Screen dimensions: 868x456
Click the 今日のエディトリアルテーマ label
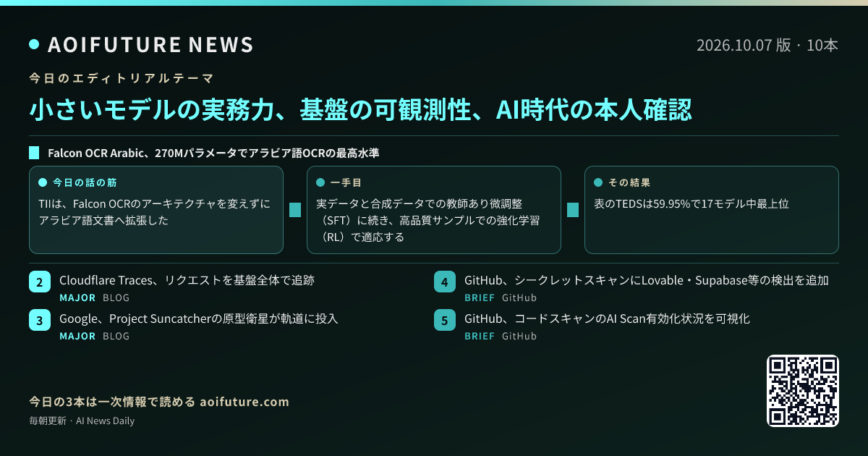click(122, 77)
